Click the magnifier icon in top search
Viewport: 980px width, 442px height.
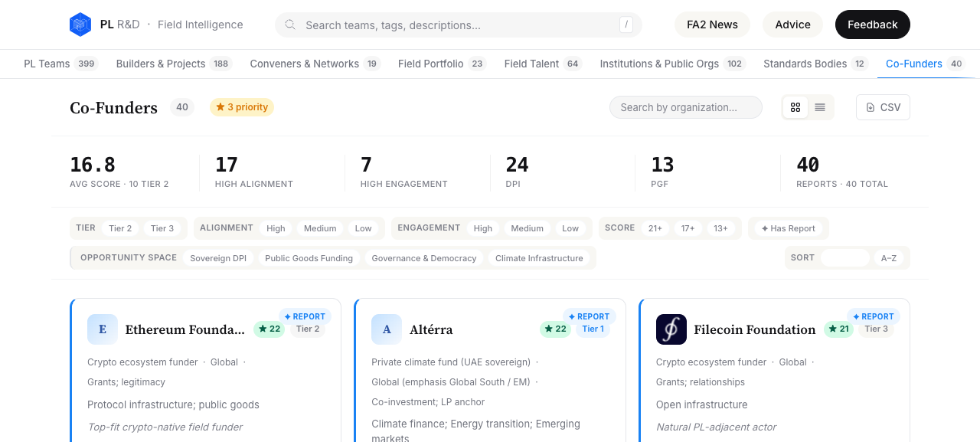pos(290,25)
